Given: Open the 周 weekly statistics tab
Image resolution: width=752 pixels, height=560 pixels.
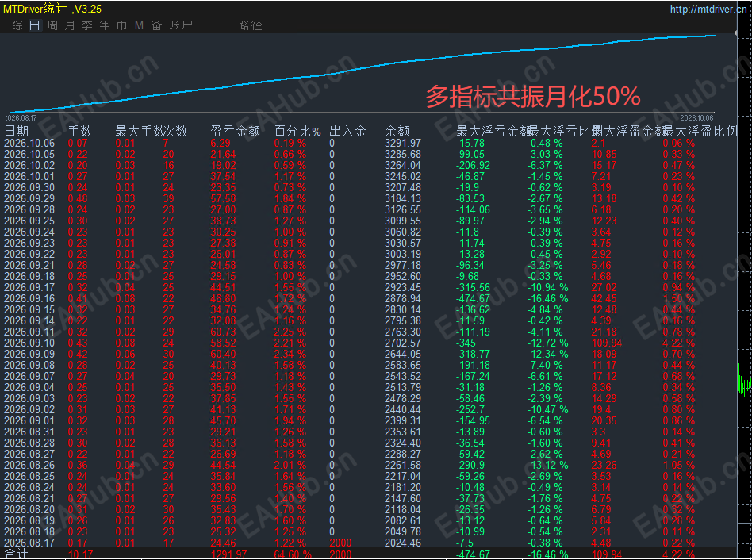Looking at the screenshot, I should [x=52, y=25].
